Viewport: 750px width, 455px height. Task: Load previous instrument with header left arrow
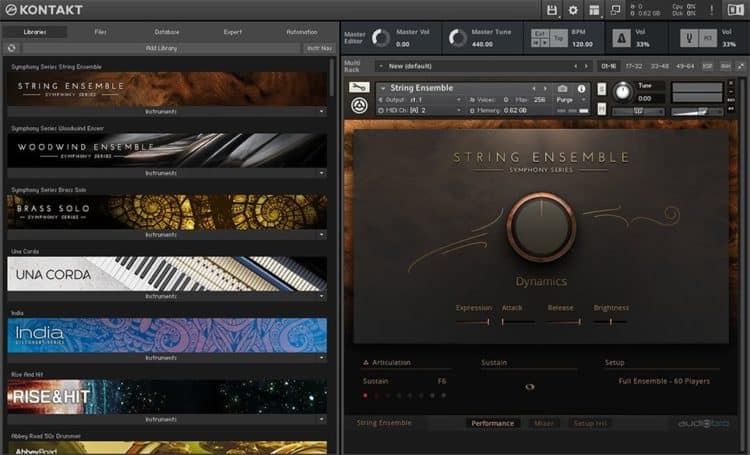(x=534, y=89)
